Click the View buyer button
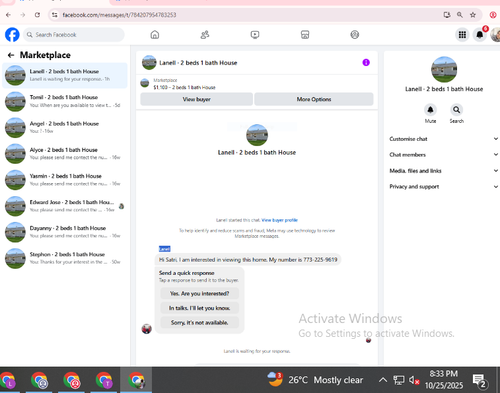500x393 pixels. pos(196,99)
